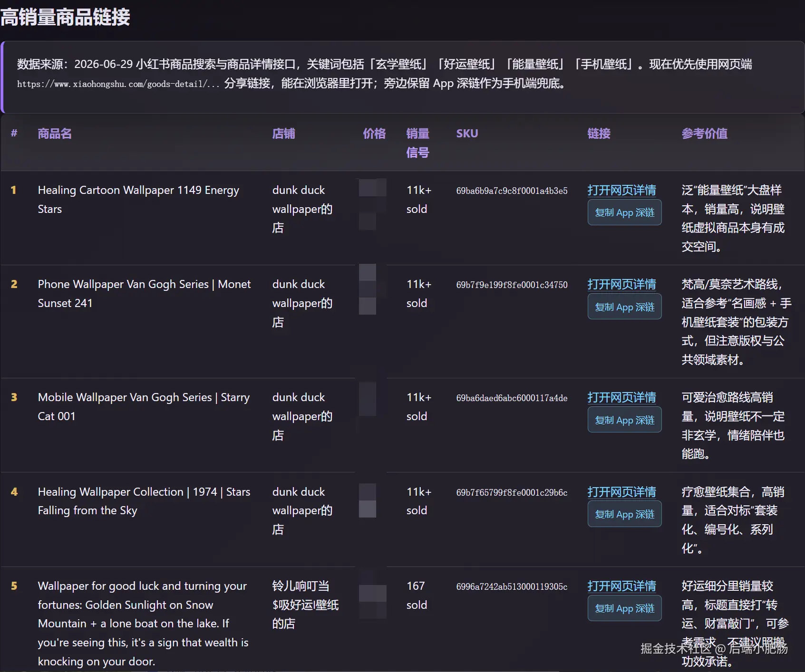Click dunk duck wallpaper shop in row 2
Screen dimensions: 805x672
[x=302, y=303]
